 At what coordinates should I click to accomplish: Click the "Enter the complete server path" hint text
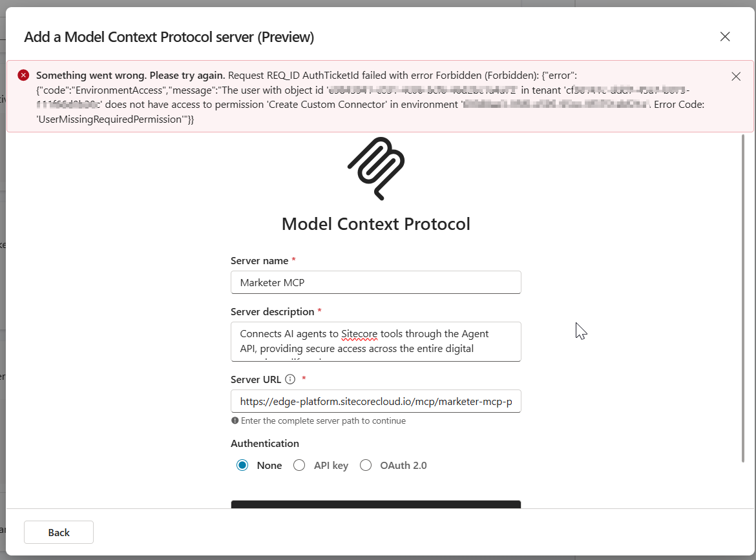tap(323, 420)
